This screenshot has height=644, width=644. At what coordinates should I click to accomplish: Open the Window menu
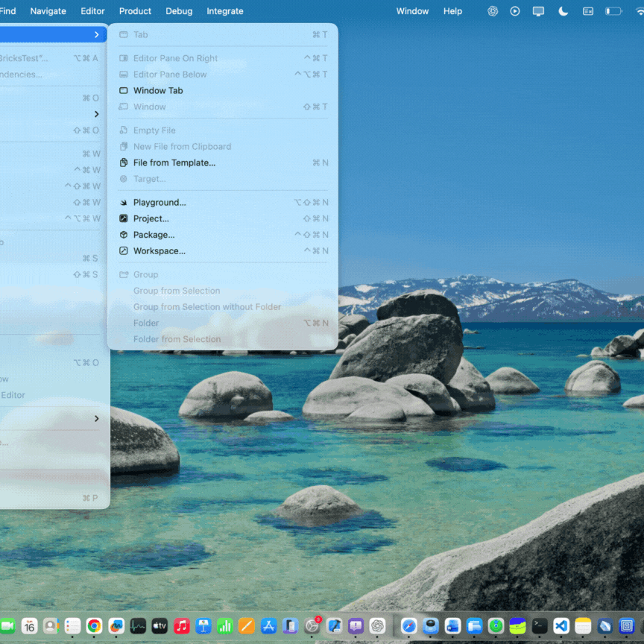click(x=412, y=11)
